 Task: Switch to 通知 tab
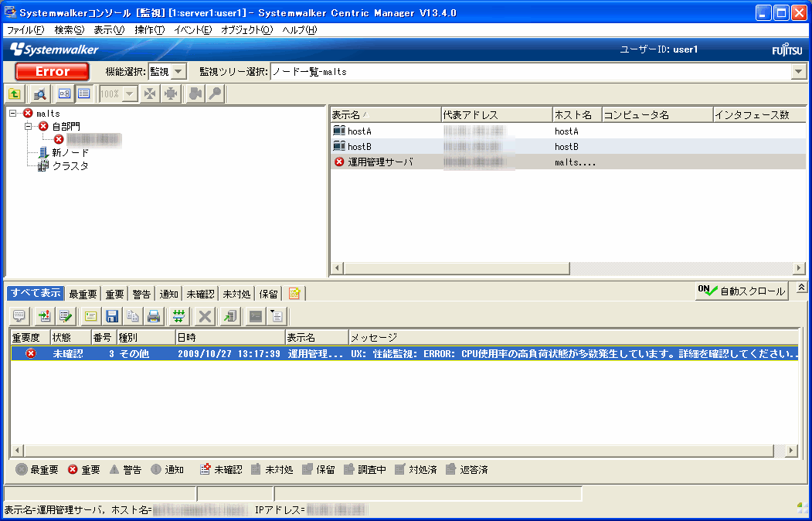(169, 295)
